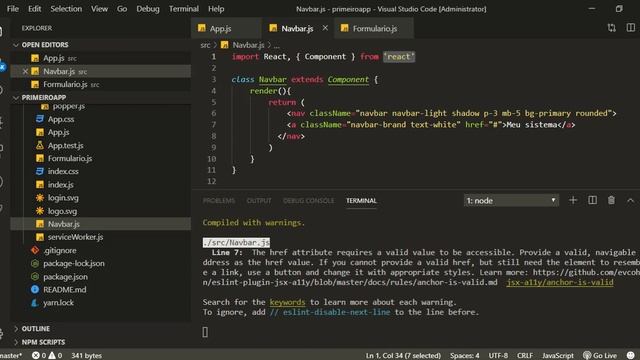Switch to the Output panel tab
The height and width of the screenshot is (360, 640).
[x=259, y=200]
